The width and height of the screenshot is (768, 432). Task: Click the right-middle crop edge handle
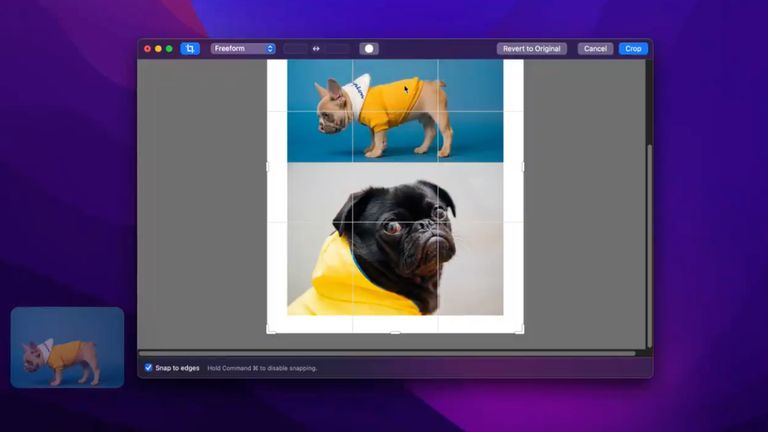523,167
